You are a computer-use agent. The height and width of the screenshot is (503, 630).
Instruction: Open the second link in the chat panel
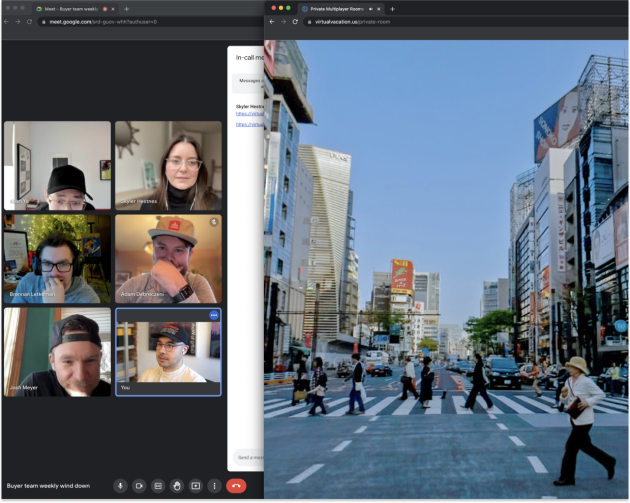pyautogui.click(x=250, y=124)
